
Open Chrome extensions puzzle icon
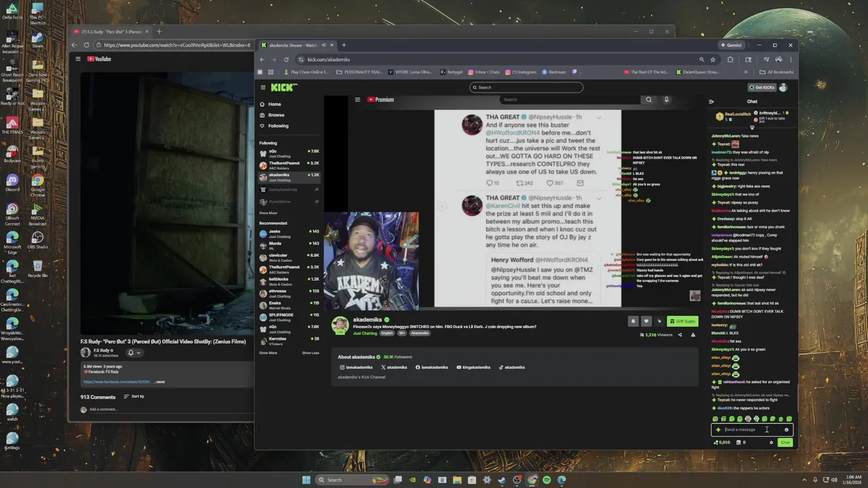[730, 60]
